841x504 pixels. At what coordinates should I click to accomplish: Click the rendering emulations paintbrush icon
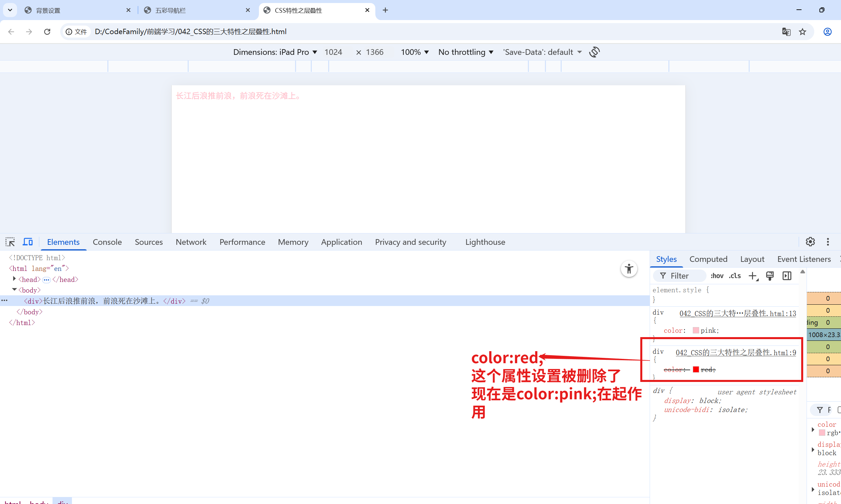pos(770,276)
